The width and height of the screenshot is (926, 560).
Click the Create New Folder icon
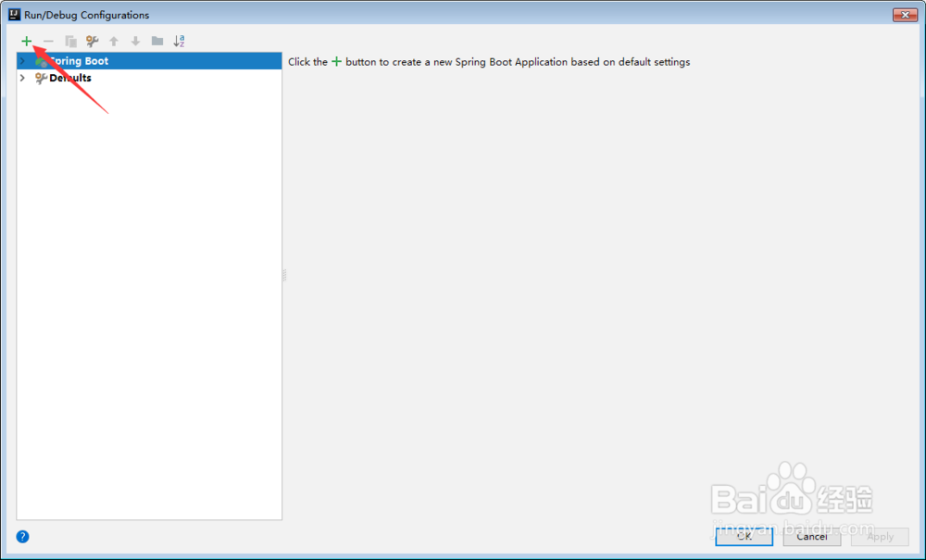[x=157, y=41]
